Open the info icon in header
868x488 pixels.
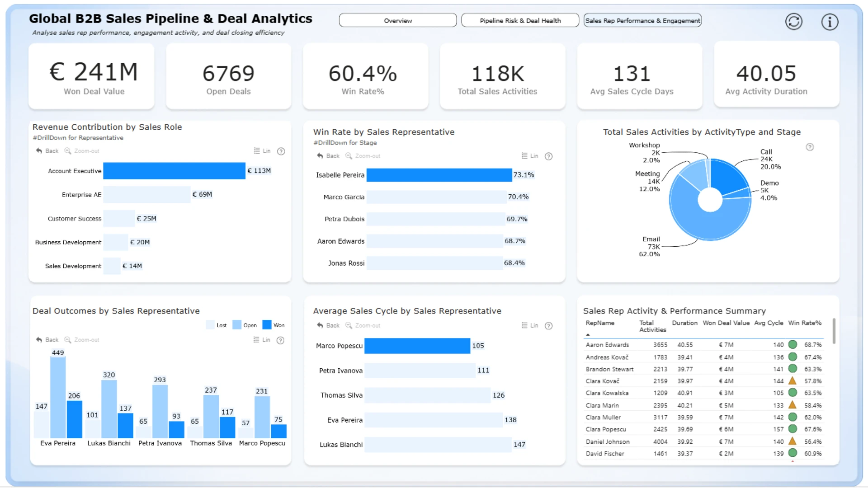coord(830,22)
